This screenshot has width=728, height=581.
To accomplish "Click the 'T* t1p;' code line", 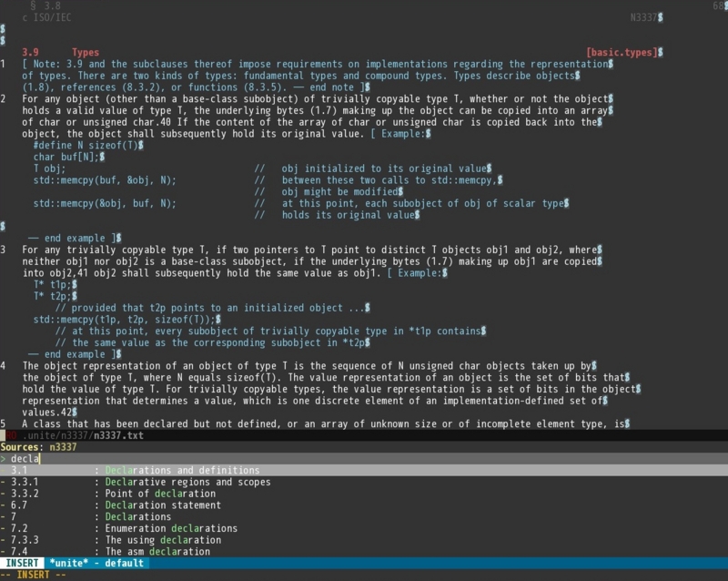I will pyautogui.click(x=53, y=284).
